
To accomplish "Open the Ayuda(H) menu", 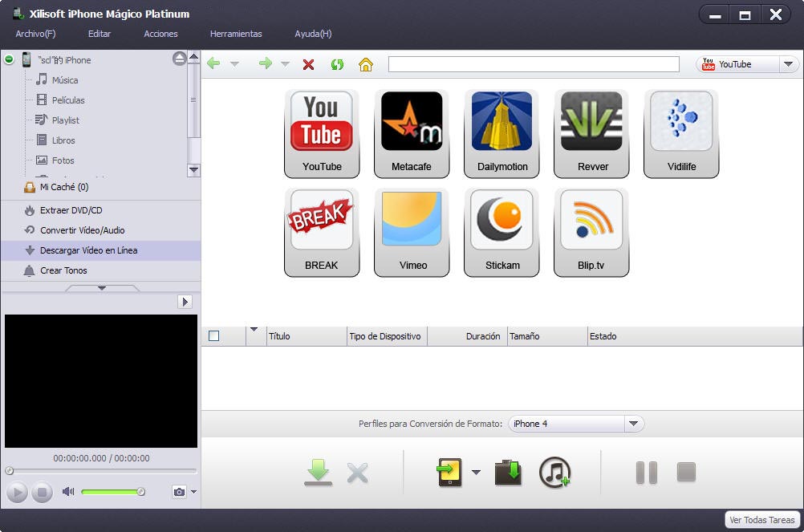I will coord(313,34).
